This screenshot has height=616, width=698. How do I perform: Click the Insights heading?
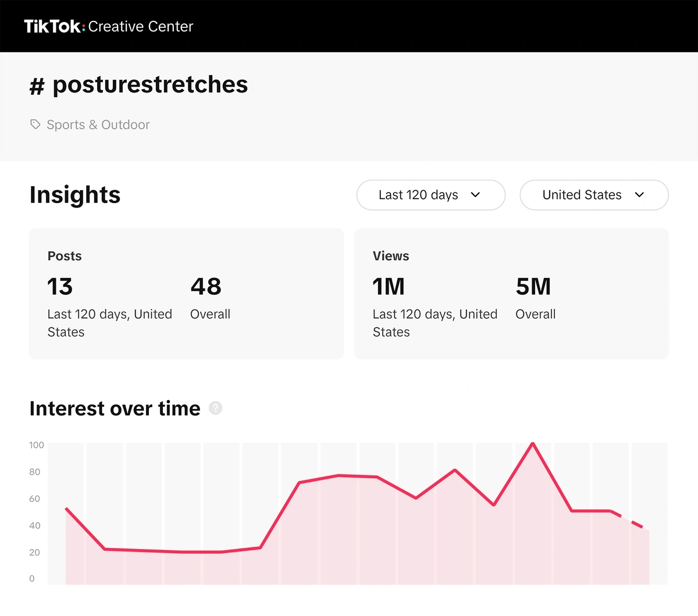75,195
